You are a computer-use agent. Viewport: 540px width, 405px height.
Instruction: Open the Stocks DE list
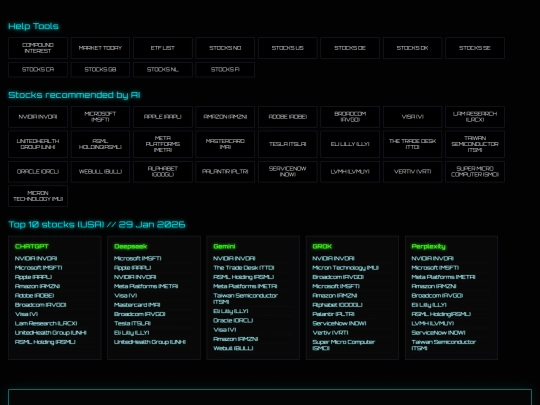(350, 48)
